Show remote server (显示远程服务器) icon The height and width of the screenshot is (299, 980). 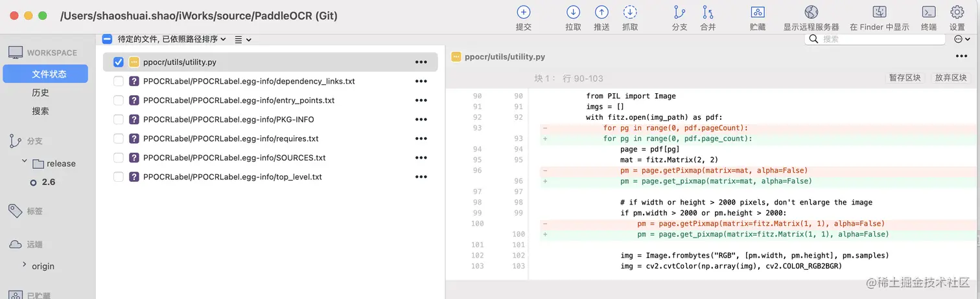click(811, 12)
